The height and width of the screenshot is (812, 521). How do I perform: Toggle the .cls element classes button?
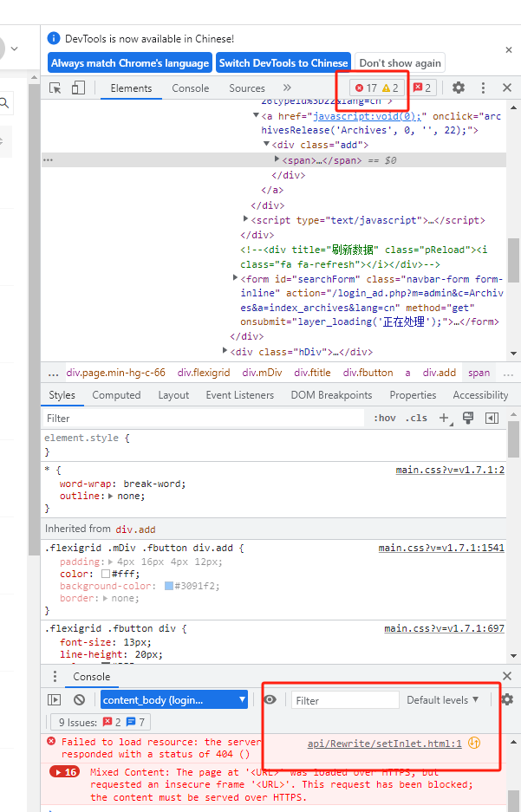(x=416, y=418)
